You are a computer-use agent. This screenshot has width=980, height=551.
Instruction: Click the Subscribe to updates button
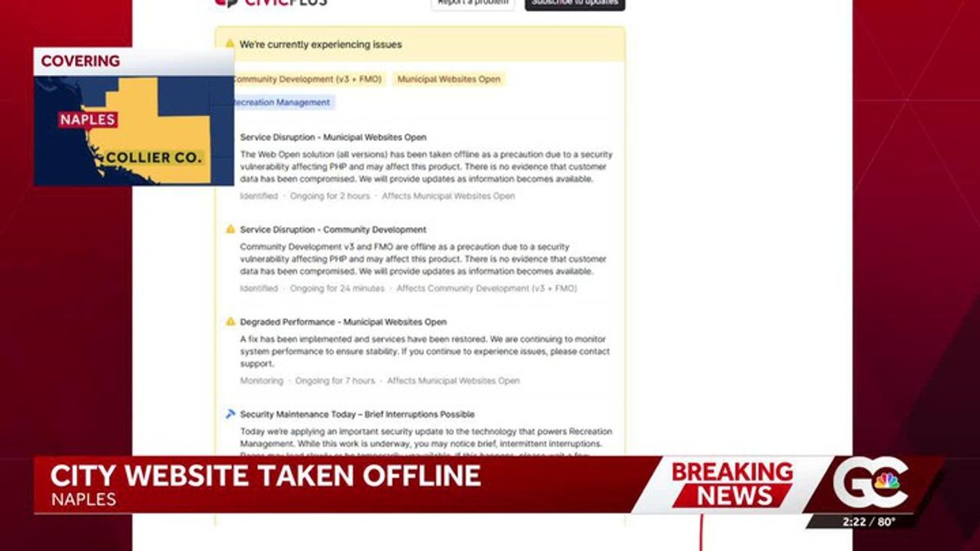[575, 3]
